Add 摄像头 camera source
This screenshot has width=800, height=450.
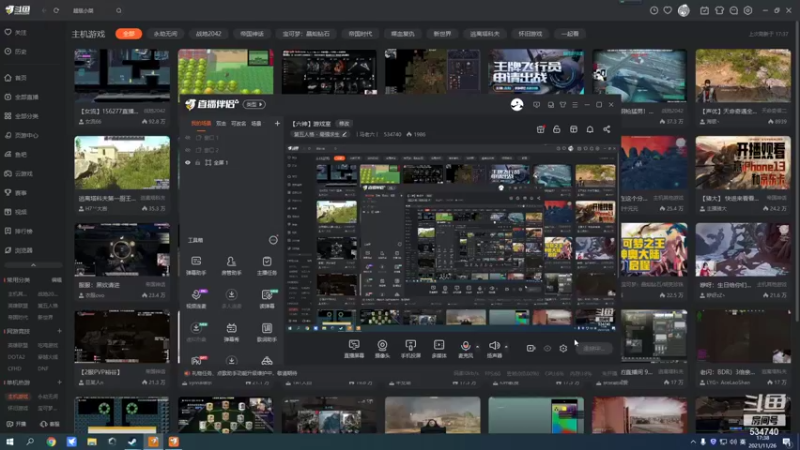tap(382, 348)
